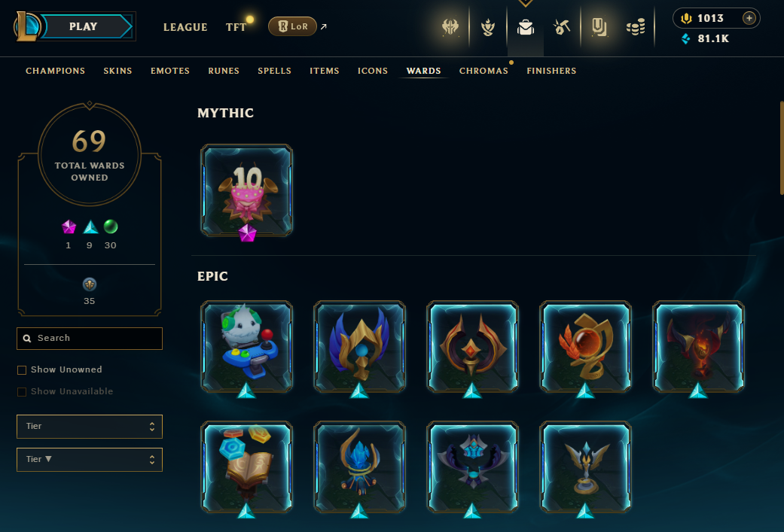Image resolution: width=784 pixels, height=532 pixels.
Task: Click the PLAY button
Action: pyautogui.click(x=84, y=26)
